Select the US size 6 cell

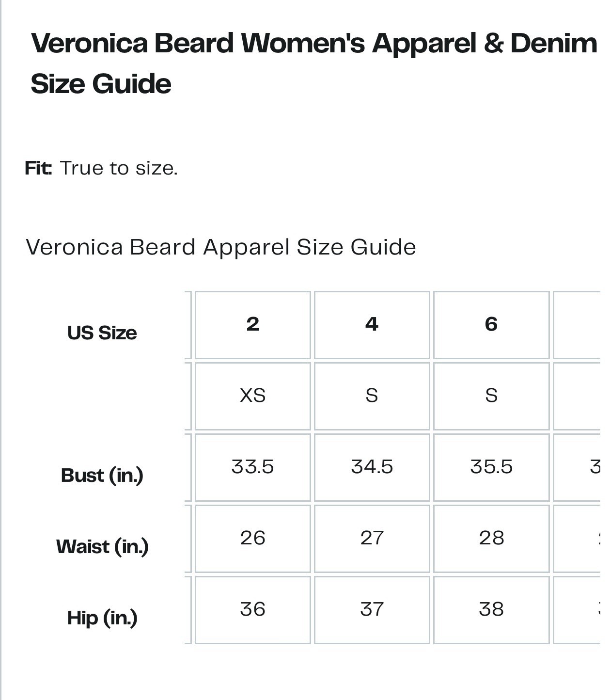pyautogui.click(x=491, y=325)
